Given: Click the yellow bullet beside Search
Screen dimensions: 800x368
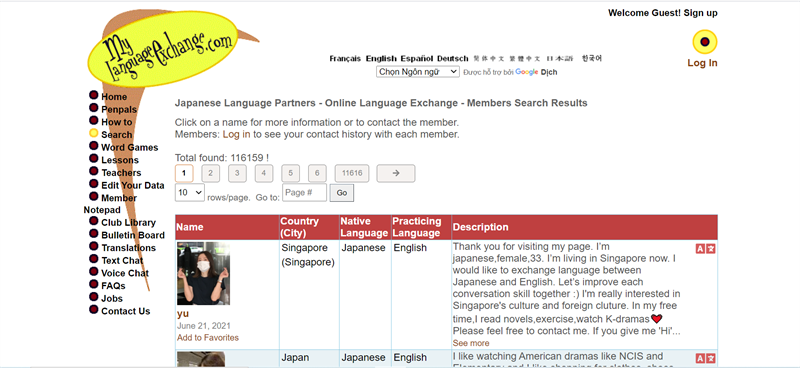Looking at the screenshot, I should pyautogui.click(x=93, y=133).
